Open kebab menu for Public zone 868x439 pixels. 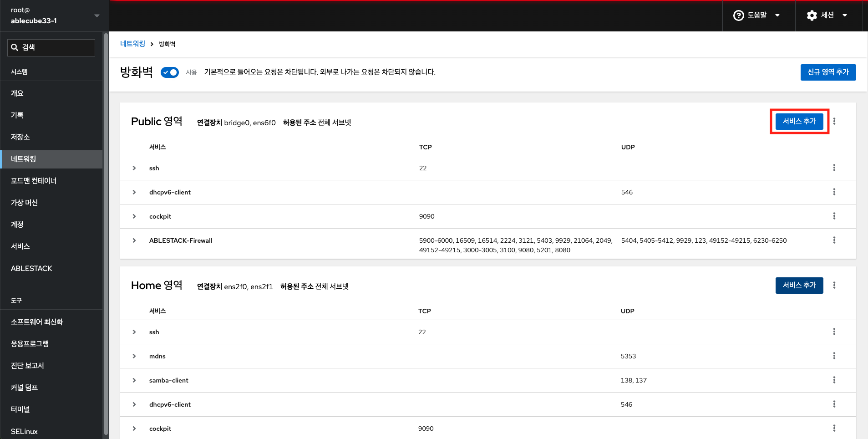(834, 121)
